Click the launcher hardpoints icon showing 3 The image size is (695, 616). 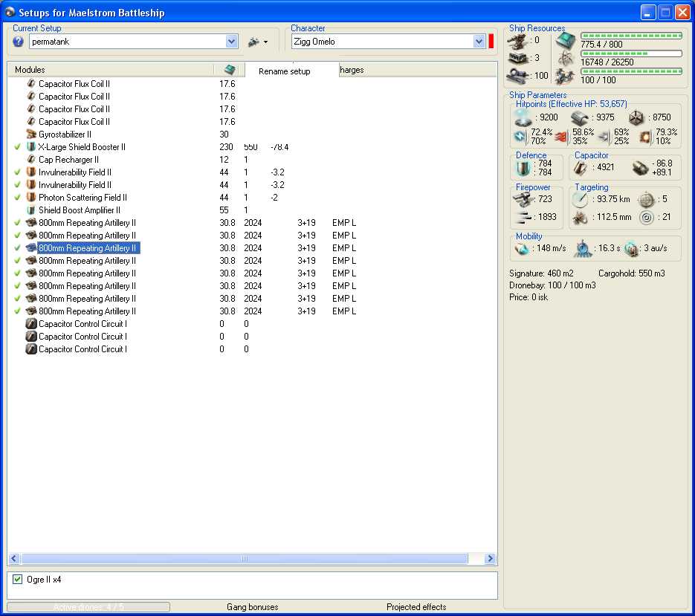coord(519,58)
